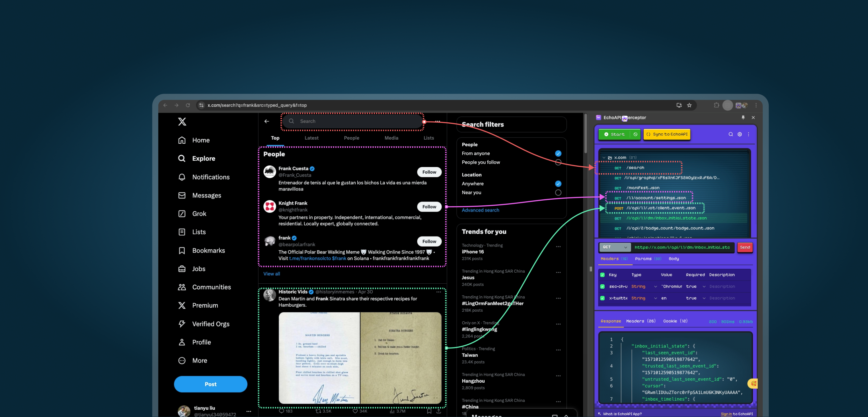Click Start in EchoAPI Interceptor
Image resolution: width=868 pixels, height=417 pixels.
(614, 134)
